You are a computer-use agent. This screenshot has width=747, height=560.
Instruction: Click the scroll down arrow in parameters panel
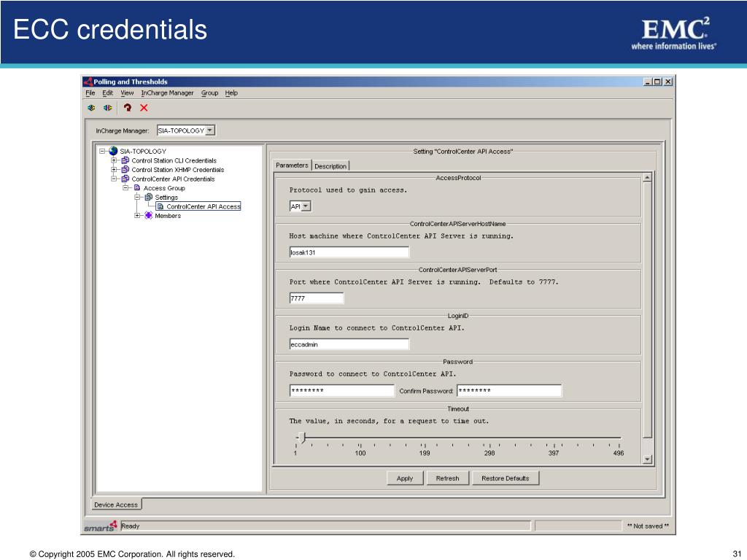(648, 459)
